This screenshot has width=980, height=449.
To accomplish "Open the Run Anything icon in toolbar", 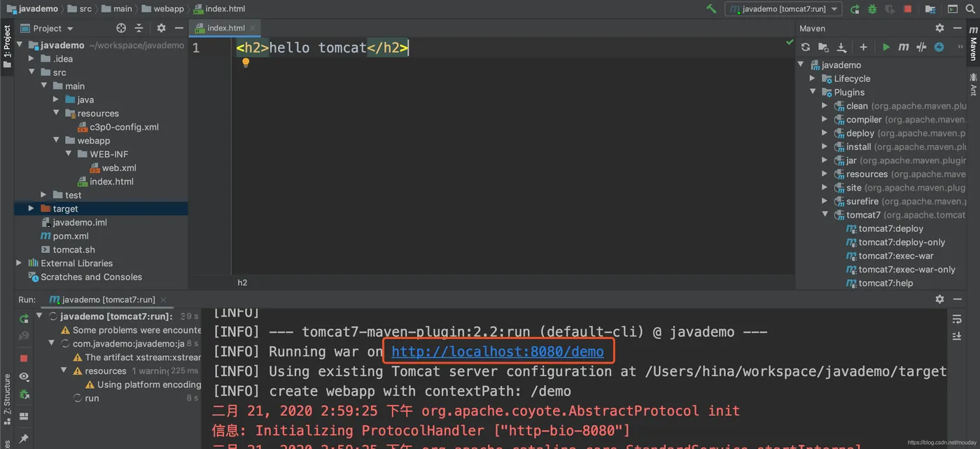I will (x=952, y=9).
